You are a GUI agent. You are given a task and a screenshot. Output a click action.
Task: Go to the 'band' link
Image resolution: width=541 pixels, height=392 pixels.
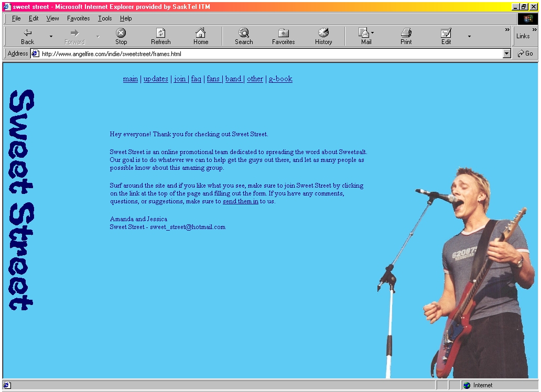(233, 79)
